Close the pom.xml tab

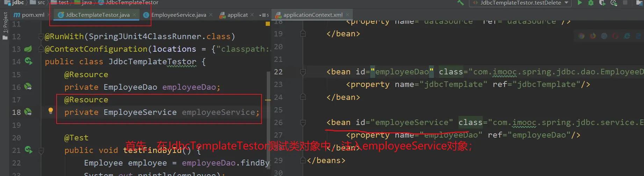49,15
